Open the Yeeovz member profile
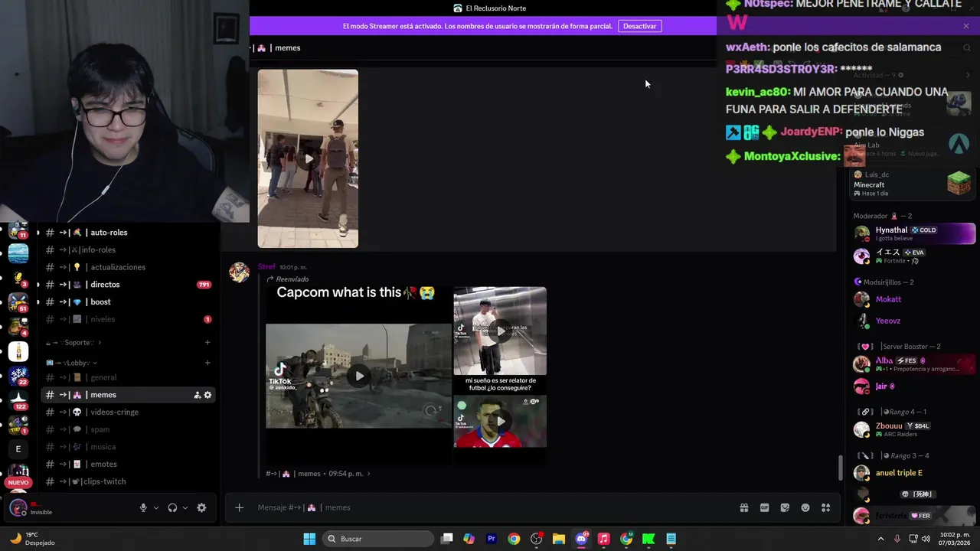 pos(914,321)
